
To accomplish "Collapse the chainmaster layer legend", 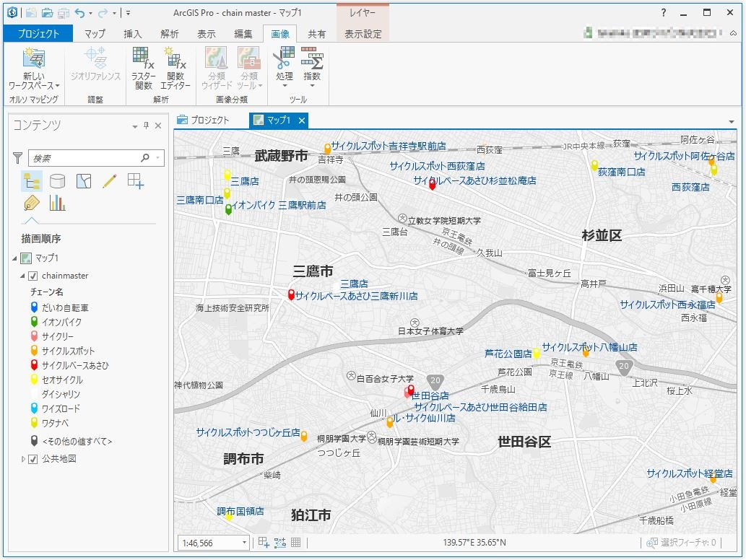I will tap(22, 276).
